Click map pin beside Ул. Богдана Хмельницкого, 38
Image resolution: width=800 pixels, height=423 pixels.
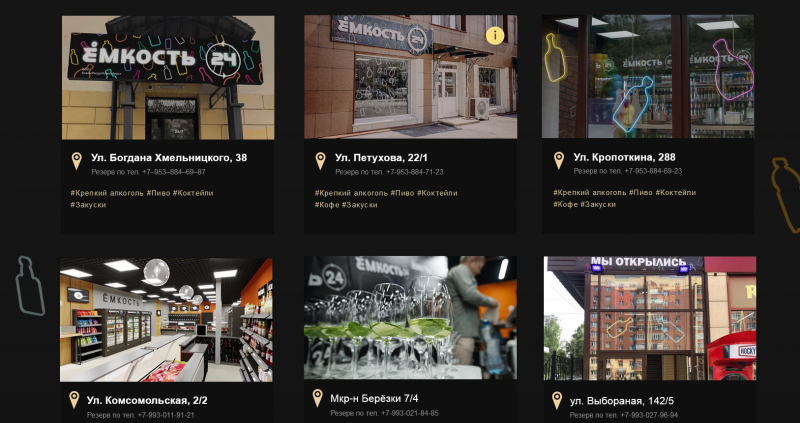pos(77,161)
